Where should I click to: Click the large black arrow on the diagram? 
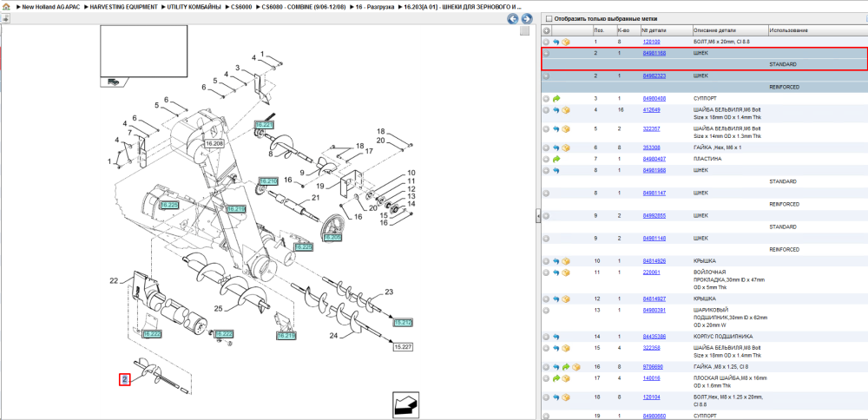tap(406, 404)
